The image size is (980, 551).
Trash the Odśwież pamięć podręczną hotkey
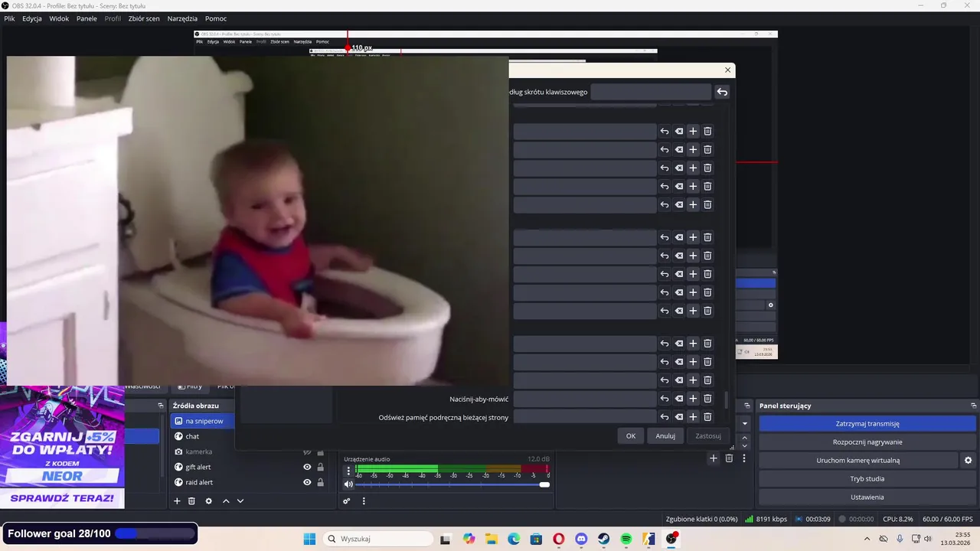[707, 417]
